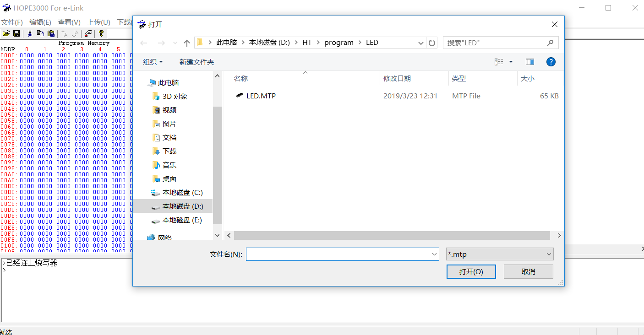The image size is (644, 335).
Task: Cut data using the scissors toolbar icon
Action: [x=30, y=33]
